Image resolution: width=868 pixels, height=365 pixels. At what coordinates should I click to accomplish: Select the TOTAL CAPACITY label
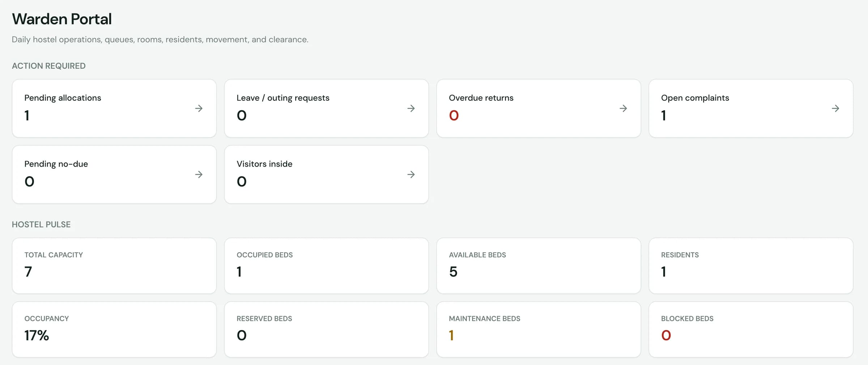(54, 255)
